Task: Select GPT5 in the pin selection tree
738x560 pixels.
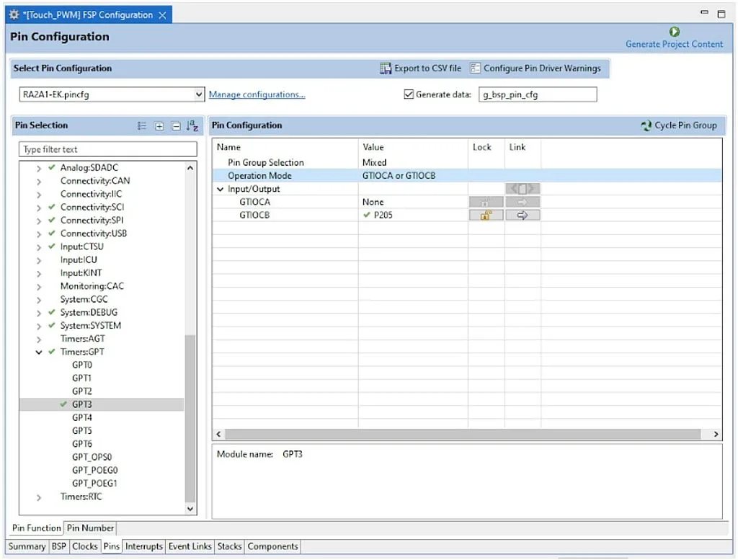Action: coord(81,430)
